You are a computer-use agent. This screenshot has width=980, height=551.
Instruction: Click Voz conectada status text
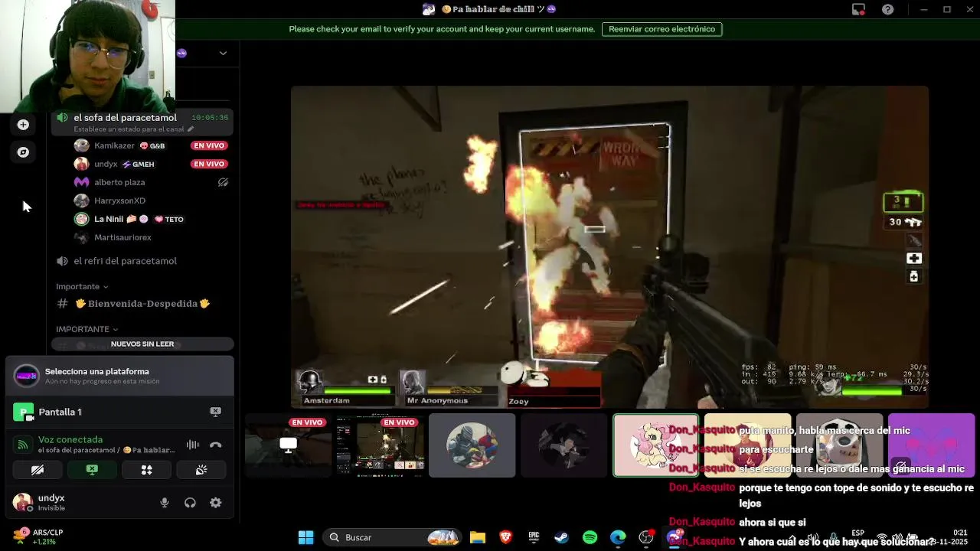point(70,440)
